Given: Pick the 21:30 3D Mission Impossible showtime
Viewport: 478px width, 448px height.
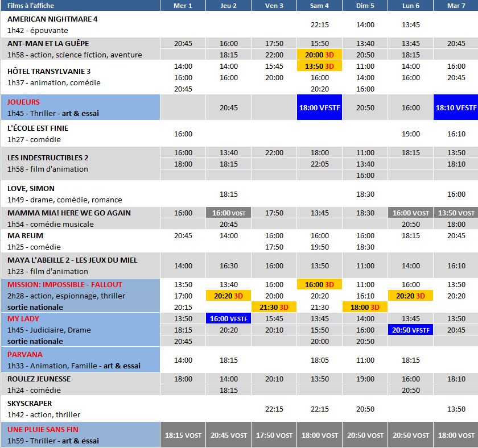Looking at the screenshot, I should coord(274,307).
